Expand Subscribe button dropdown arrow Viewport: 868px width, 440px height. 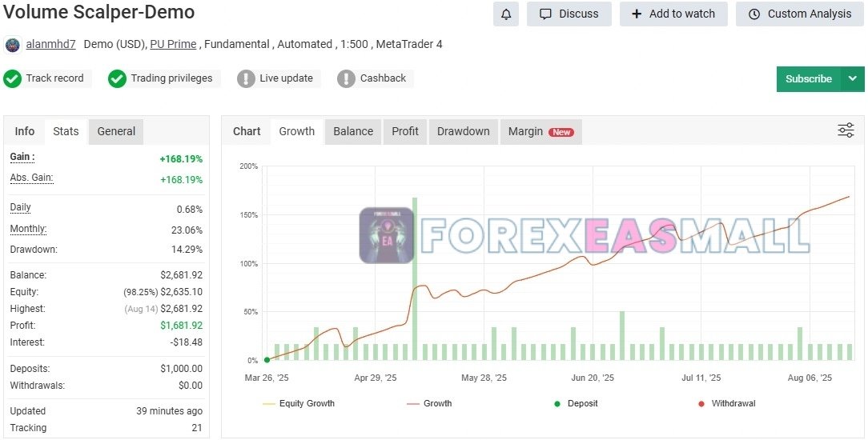(x=852, y=78)
